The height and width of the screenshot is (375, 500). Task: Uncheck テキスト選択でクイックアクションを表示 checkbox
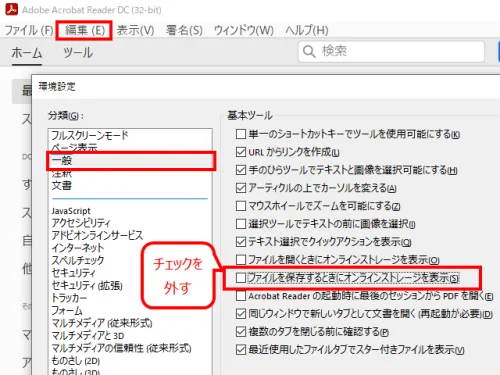click(x=241, y=242)
